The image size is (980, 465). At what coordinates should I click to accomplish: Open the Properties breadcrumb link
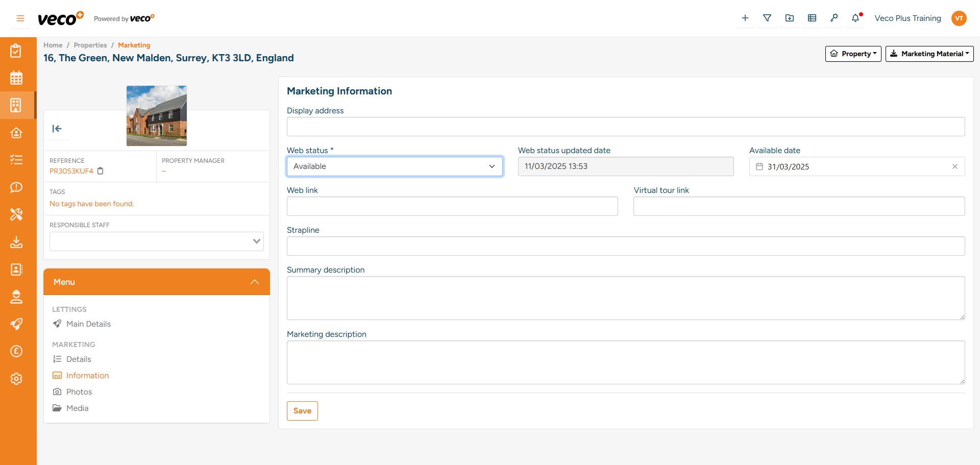click(90, 45)
